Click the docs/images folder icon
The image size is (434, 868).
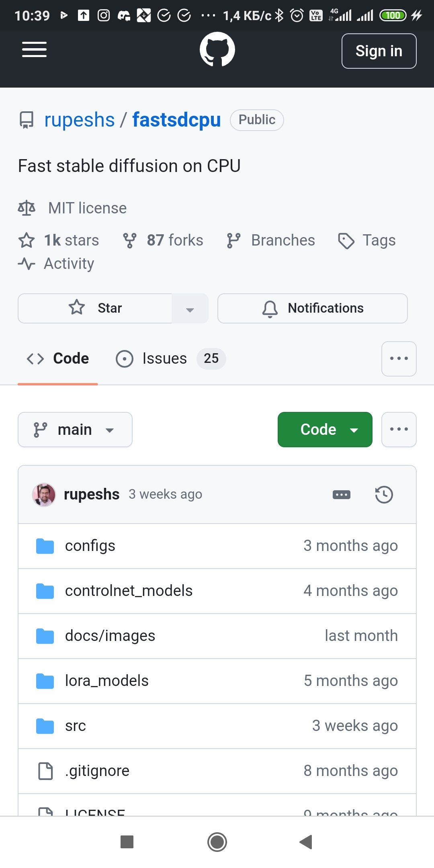click(x=45, y=636)
